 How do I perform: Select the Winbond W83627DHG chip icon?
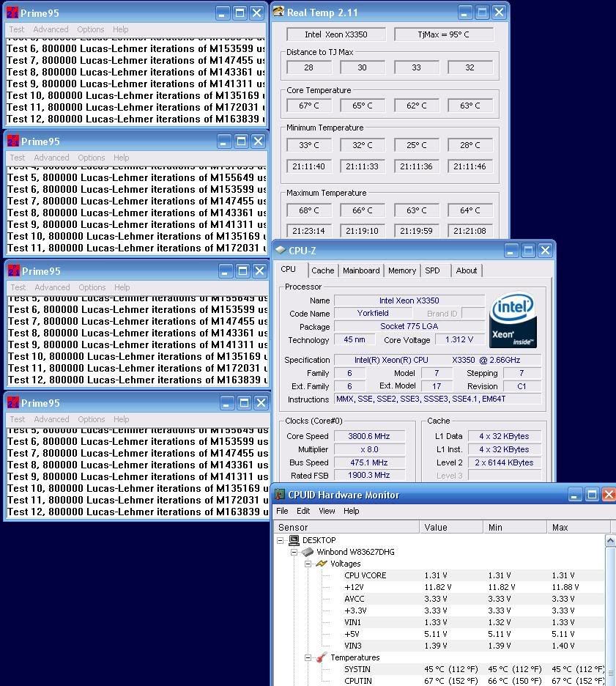coord(308,552)
